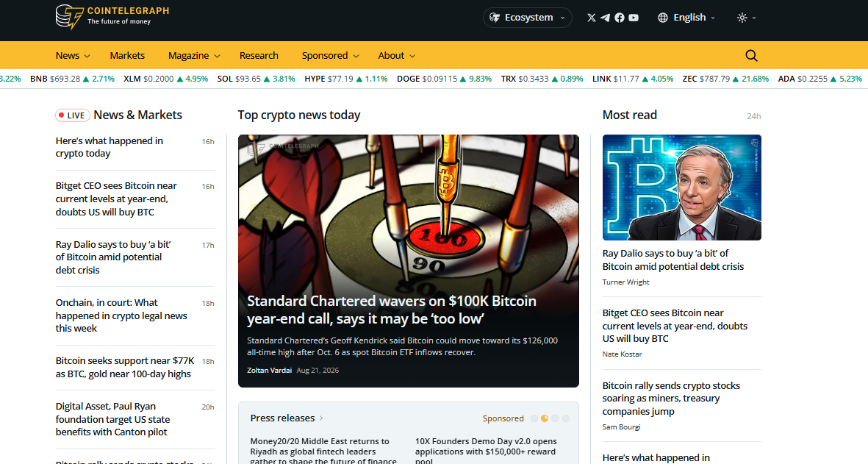Open the Markets menu item
The image size is (868, 464).
(x=127, y=55)
